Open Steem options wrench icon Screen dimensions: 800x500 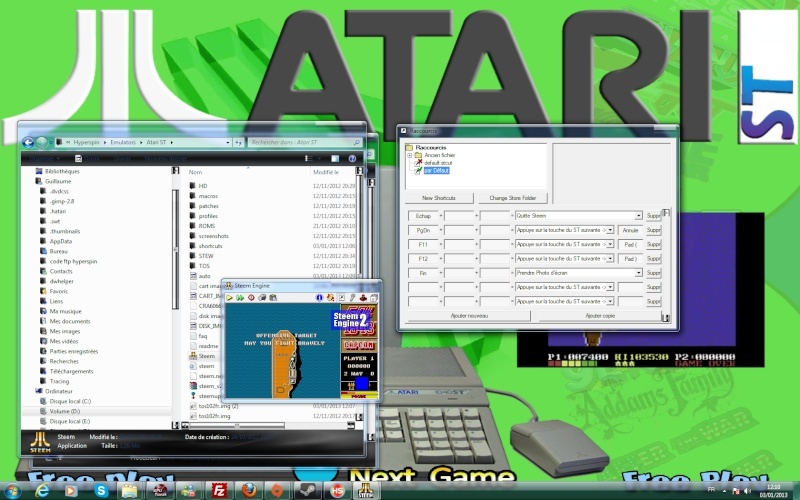click(352, 297)
